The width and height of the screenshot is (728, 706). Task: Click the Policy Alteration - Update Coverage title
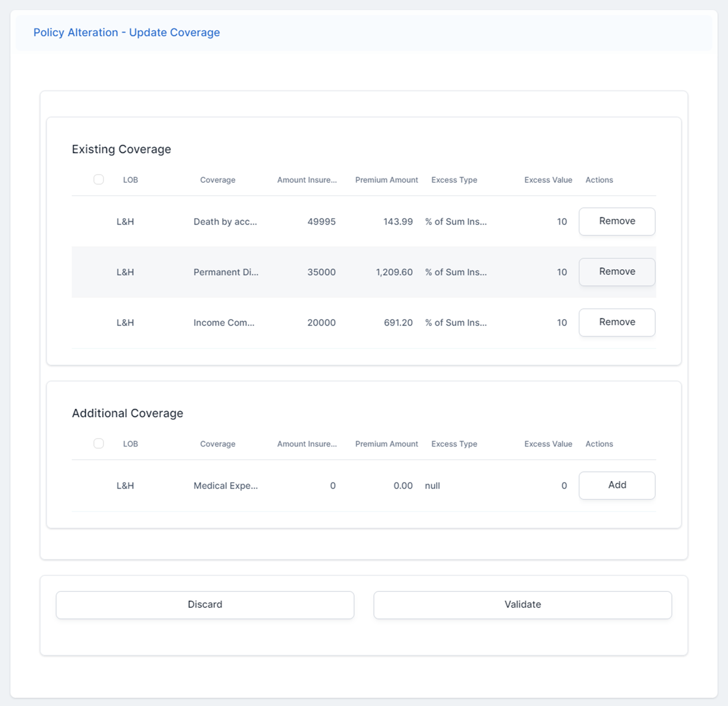(126, 32)
